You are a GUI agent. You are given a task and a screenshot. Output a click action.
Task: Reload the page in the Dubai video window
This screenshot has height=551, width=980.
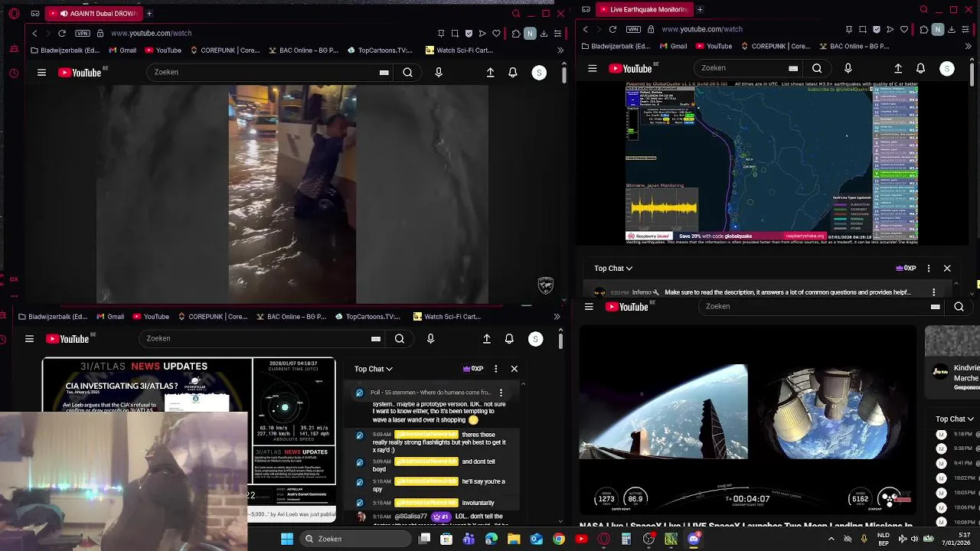pos(62,33)
